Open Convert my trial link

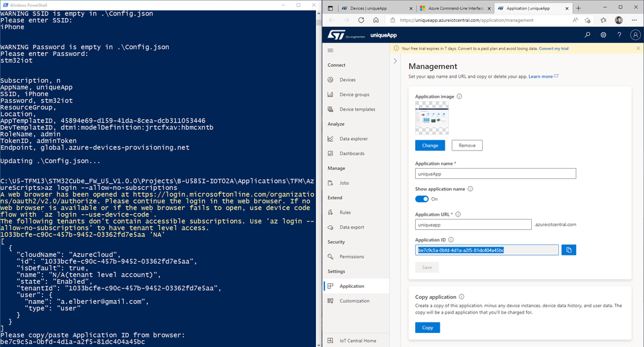pos(554,48)
